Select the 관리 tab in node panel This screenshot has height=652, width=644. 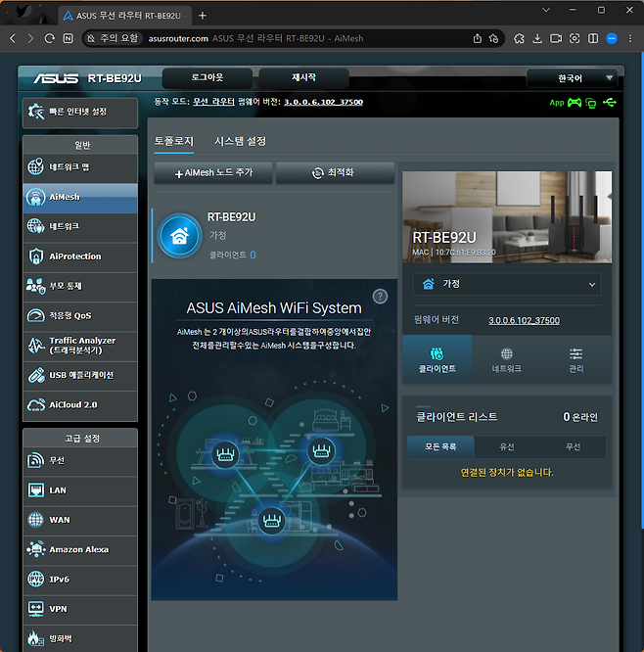click(x=575, y=359)
